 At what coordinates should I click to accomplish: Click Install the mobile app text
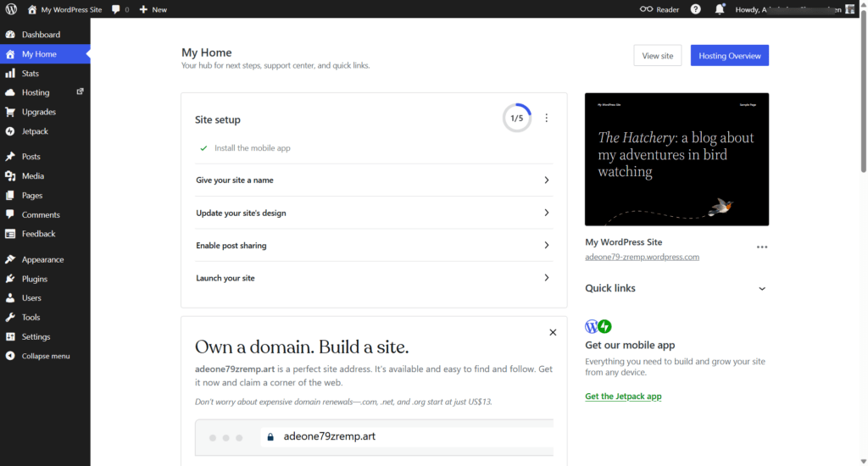coord(253,147)
